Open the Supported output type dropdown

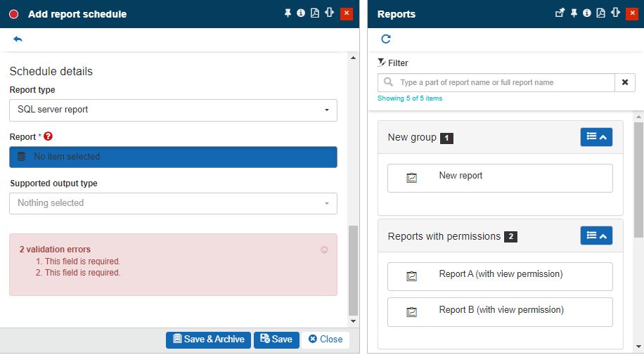coord(173,203)
